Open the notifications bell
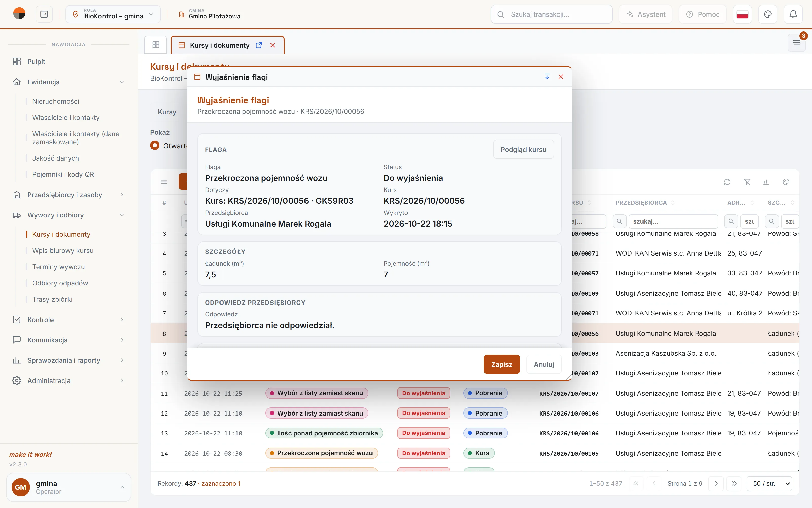Screen dimensions: 812x508 point(793,14)
